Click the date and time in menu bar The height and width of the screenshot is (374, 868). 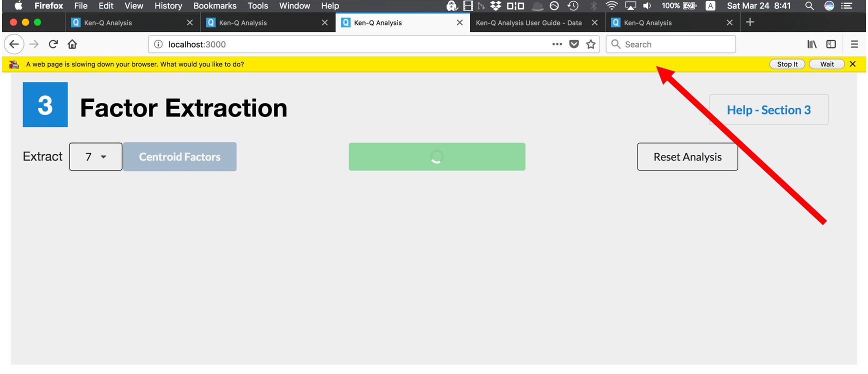coord(758,5)
